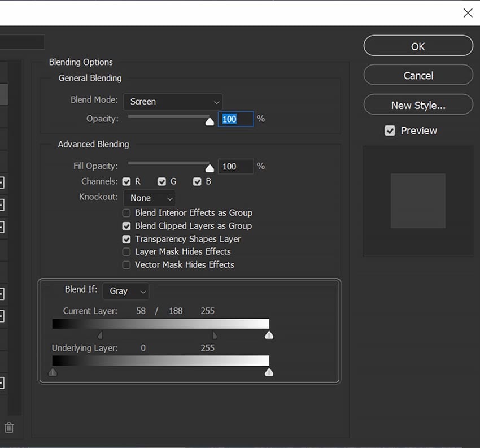Uncheck Blend Clipped Layers as Group
Screen dimensions: 480x448
tap(126, 226)
